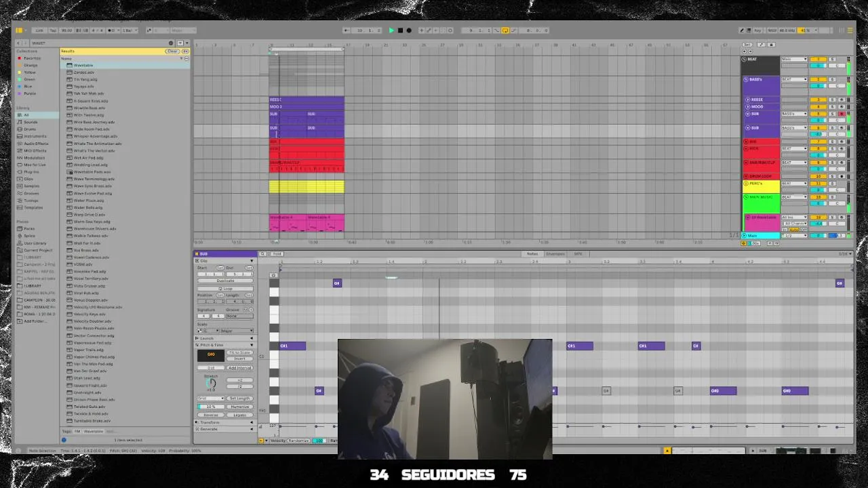This screenshot has height=488, width=868.
Task: Toggle the clip Loop button
Action: (x=225, y=289)
